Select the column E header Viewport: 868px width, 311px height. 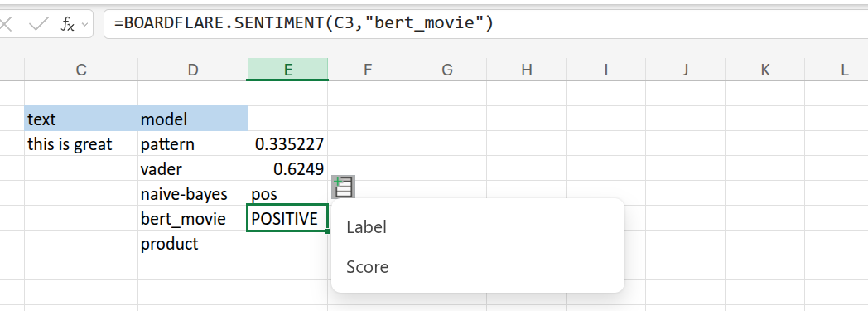click(288, 70)
